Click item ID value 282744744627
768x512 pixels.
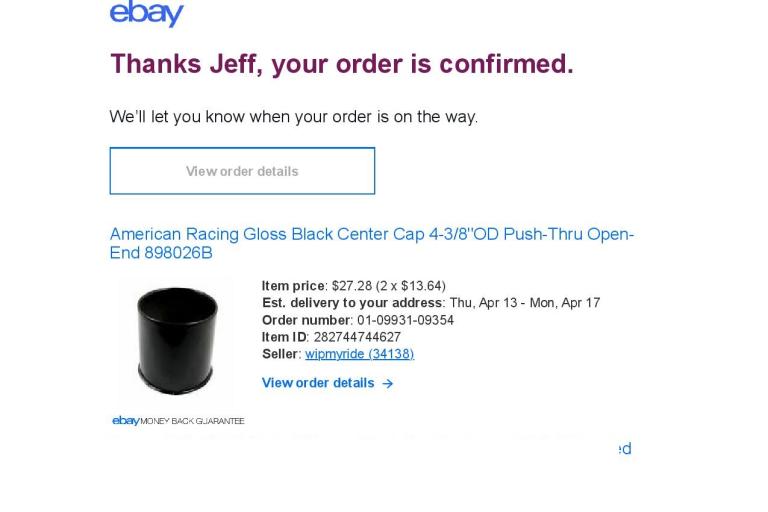tap(357, 337)
